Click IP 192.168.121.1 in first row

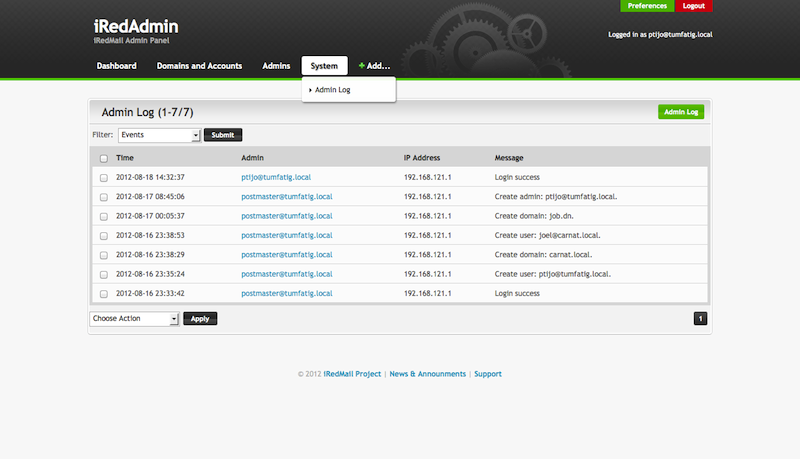428,177
